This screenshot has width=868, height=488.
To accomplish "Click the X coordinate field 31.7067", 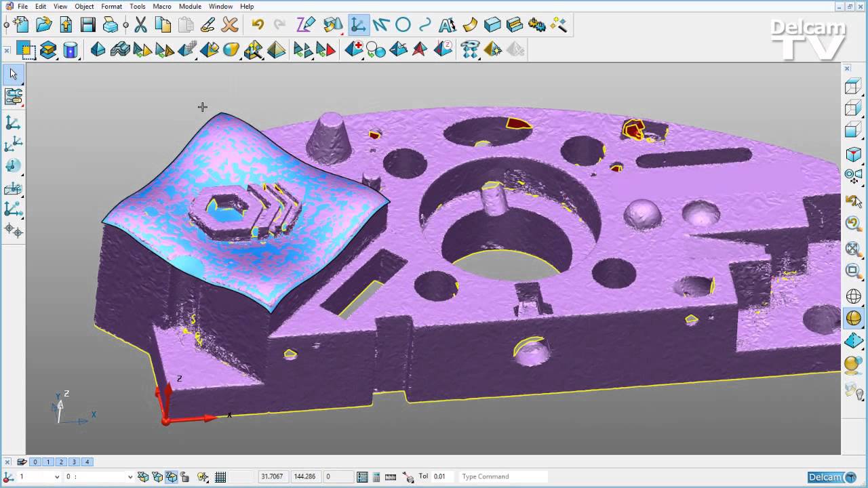I will pos(272,476).
